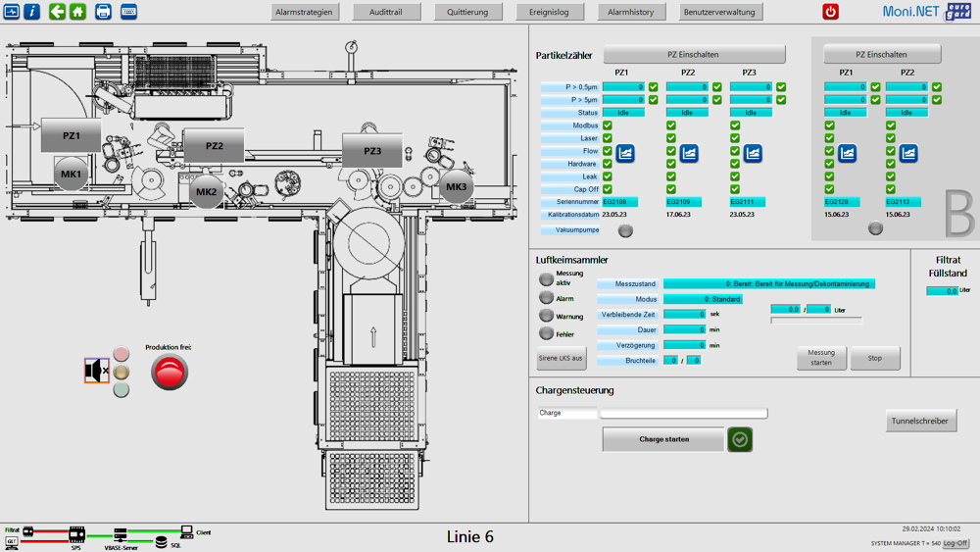Toggle the Vakuumpumpe indicator in the Partikelzähler panel
Viewport: 980px width, 552px height.
tap(625, 230)
